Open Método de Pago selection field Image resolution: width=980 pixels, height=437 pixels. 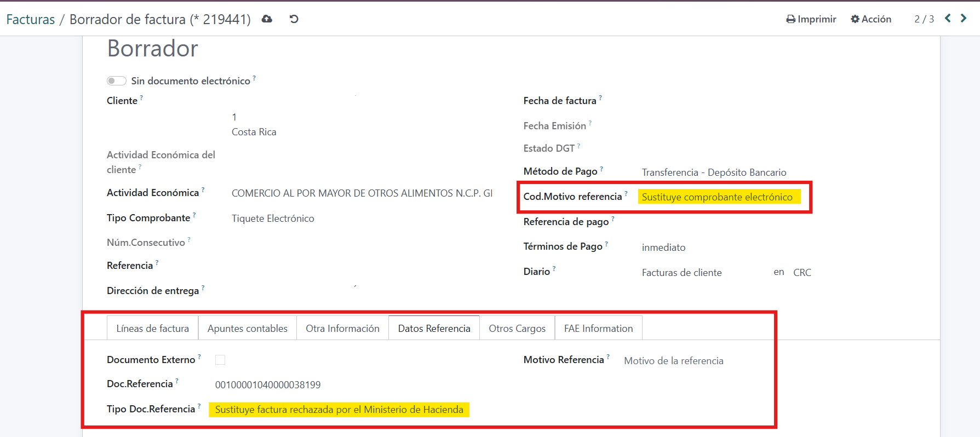714,173
